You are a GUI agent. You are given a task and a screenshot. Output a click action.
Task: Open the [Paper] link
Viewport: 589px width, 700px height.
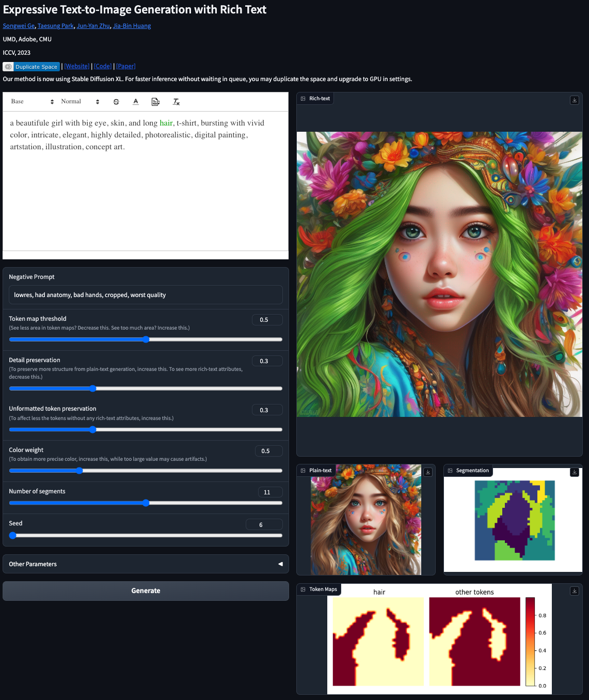point(125,66)
